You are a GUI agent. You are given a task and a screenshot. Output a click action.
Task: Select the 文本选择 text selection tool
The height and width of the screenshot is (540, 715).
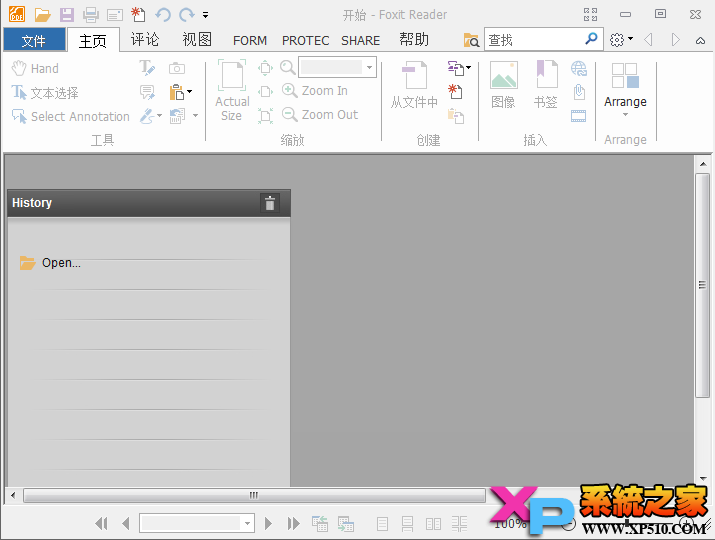click(45, 93)
